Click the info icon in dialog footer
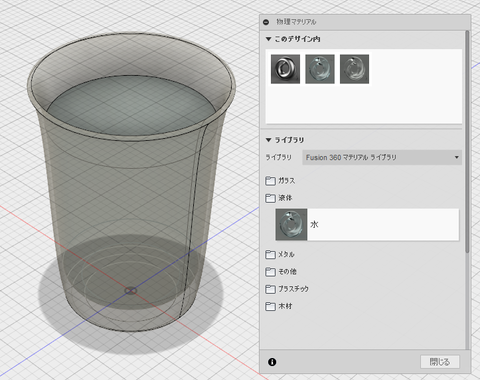Image resolution: width=480 pixels, height=380 pixels. click(x=272, y=362)
